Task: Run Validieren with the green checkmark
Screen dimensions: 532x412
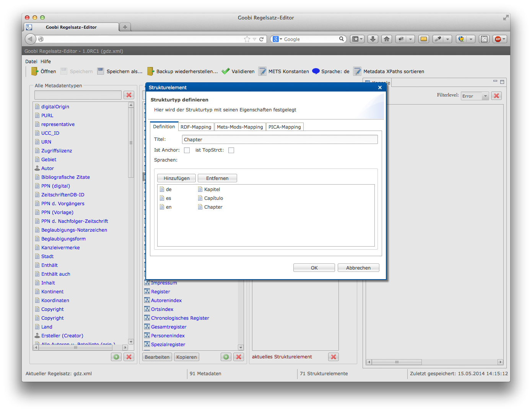Action: click(x=226, y=71)
